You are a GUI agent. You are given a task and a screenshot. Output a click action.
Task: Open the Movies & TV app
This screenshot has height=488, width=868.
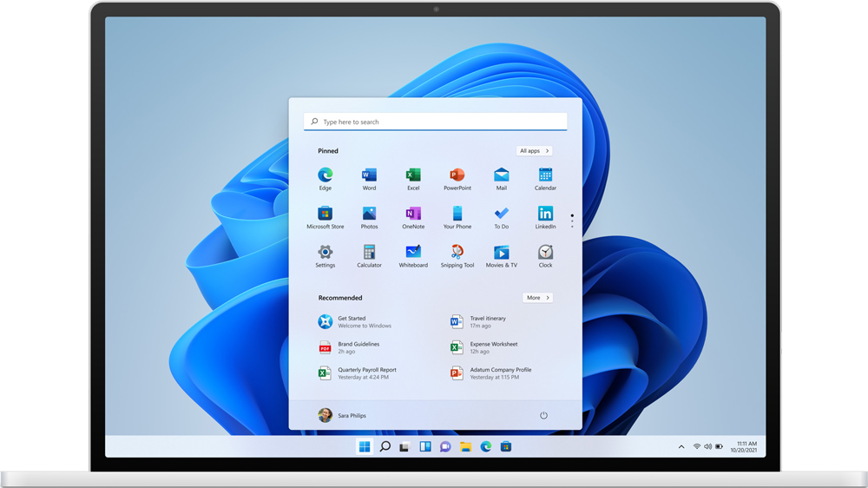[x=501, y=256]
